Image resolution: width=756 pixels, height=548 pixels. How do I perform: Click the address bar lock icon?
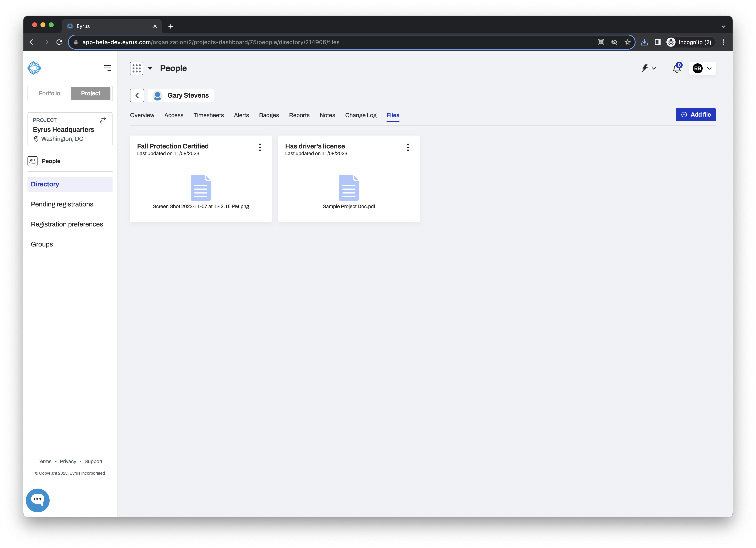pyautogui.click(x=76, y=42)
